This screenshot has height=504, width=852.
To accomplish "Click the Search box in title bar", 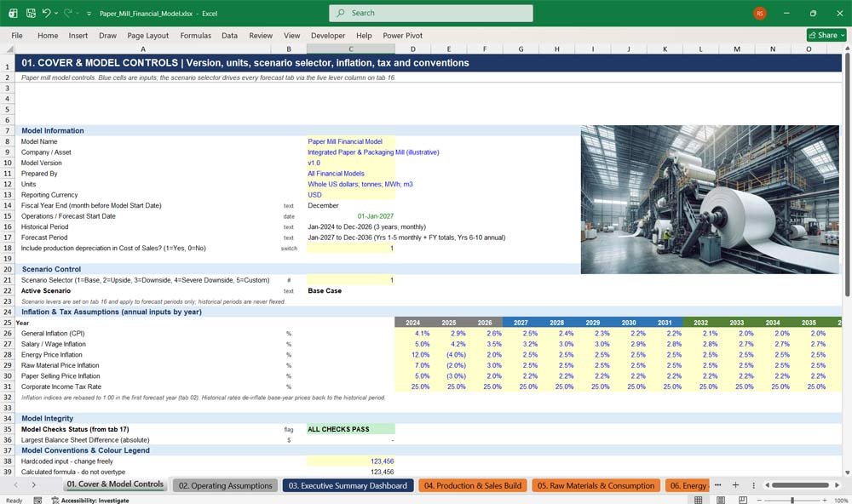I will [431, 13].
